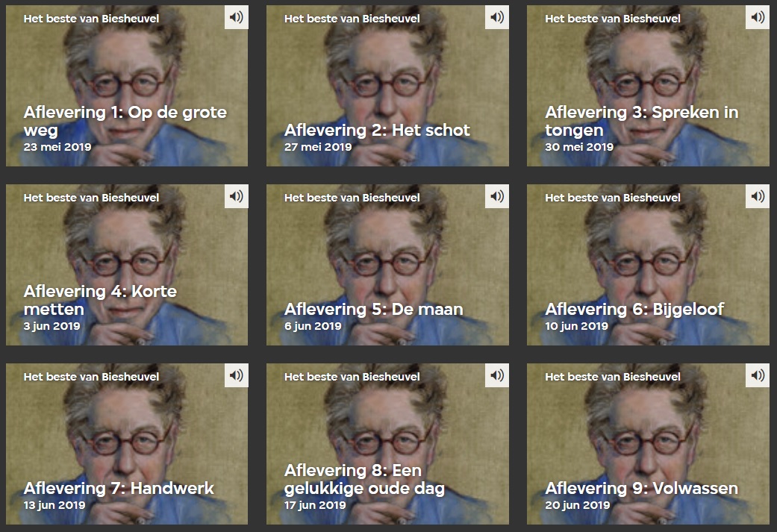The image size is (777, 532).
Task: Click the speaker icon on Aflevering 2 card
Action: [x=497, y=17]
